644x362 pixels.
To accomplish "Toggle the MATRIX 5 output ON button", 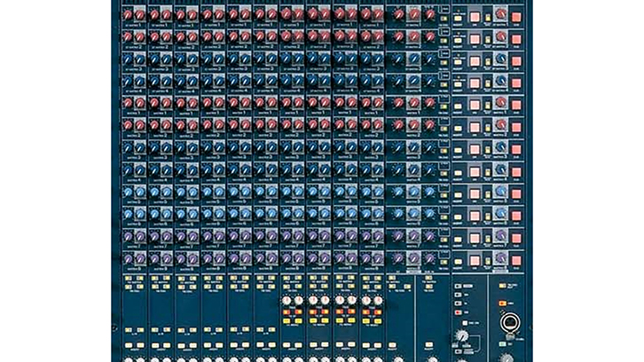I will click(x=475, y=194).
